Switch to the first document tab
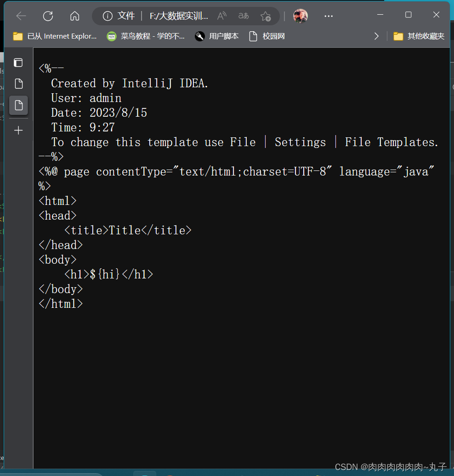The width and height of the screenshot is (454, 476). tap(18, 84)
